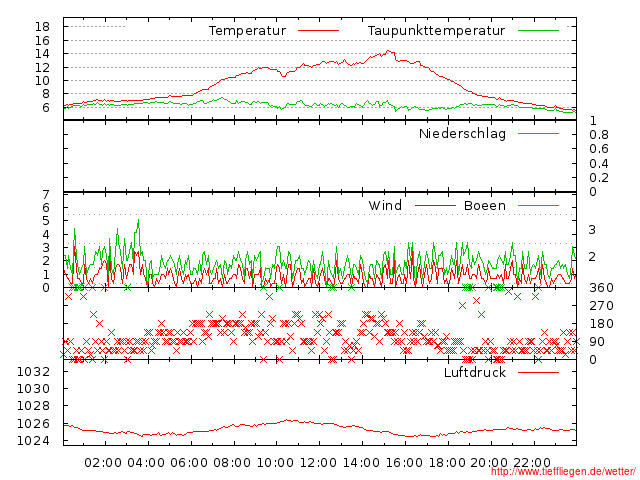
Task: Click the 12 temperature axis label
Action: pyautogui.click(x=42, y=67)
